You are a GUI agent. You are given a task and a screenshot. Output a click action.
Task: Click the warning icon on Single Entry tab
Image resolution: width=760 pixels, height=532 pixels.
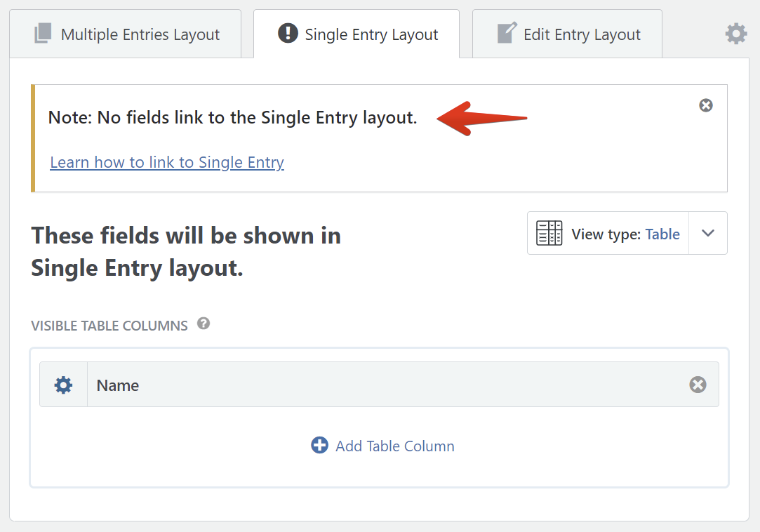coord(288,33)
